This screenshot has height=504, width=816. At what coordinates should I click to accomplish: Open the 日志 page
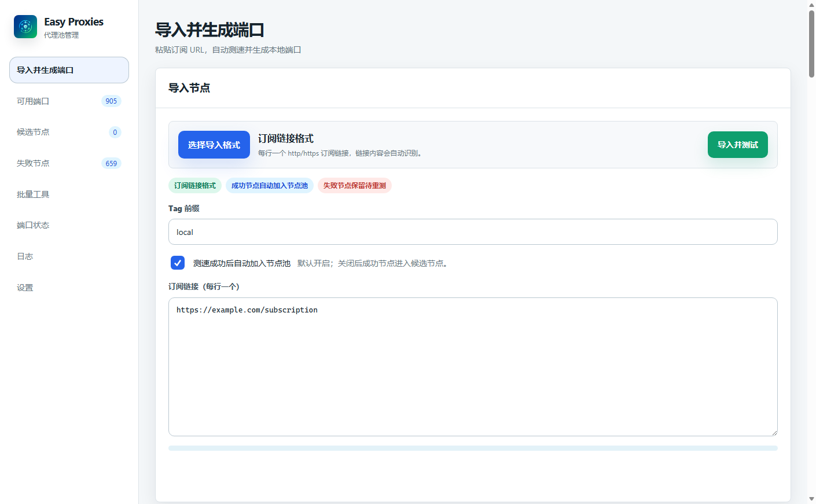(69, 256)
